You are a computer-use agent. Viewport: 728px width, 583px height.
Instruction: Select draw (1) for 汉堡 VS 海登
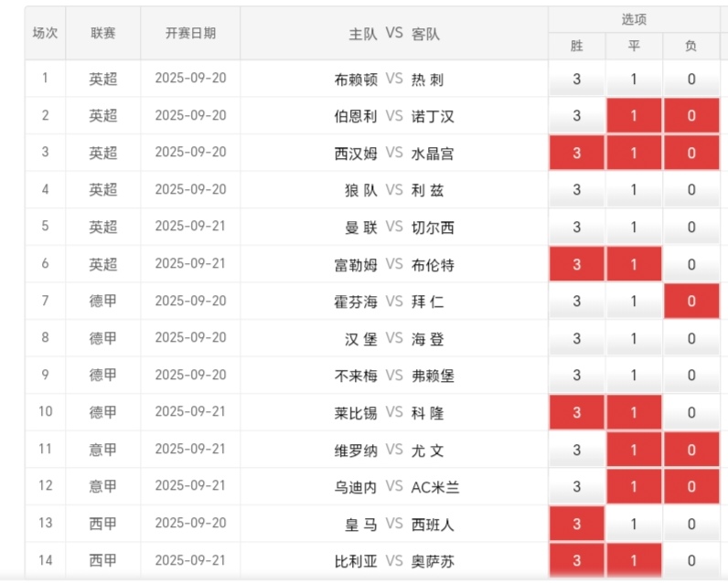(634, 338)
